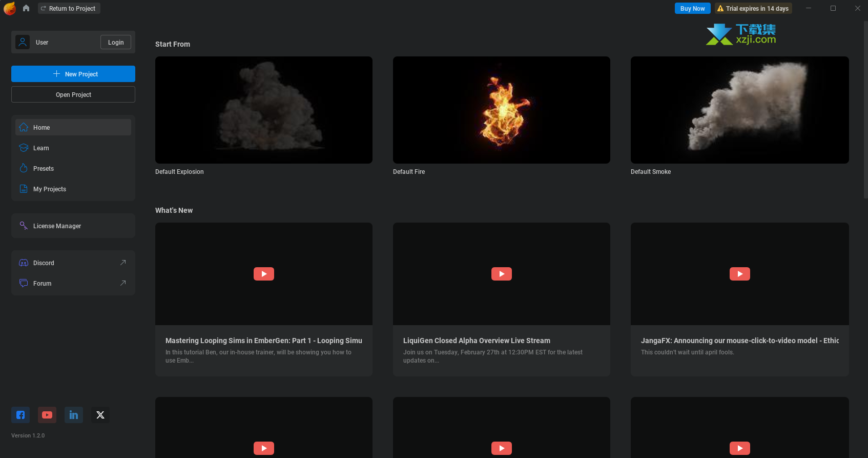Click Trial expires in 14 days notice
The width and height of the screenshot is (868, 458).
pyautogui.click(x=753, y=8)
